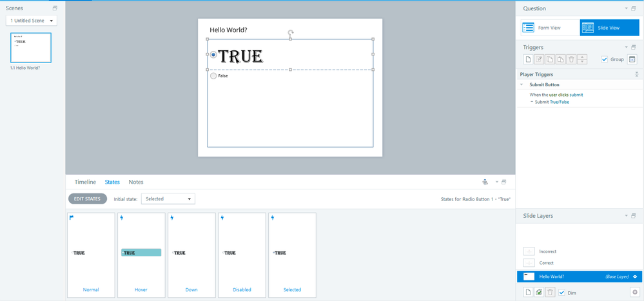Open Slide Layers panel options arrow

pos(627,215)
